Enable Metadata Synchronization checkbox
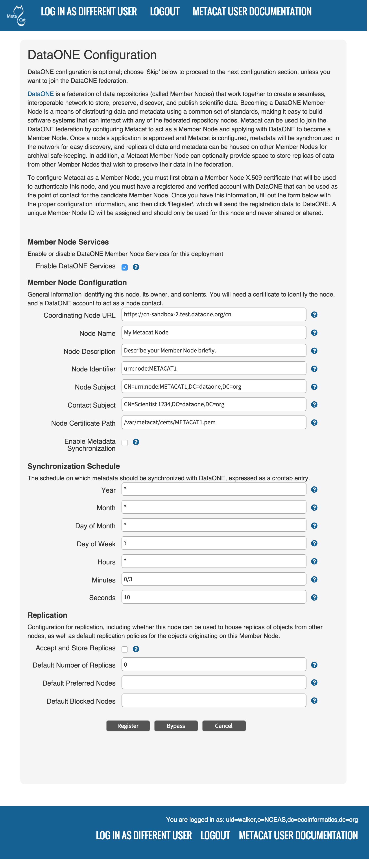This screenshot has height=868, width=369. click(125, 443)
